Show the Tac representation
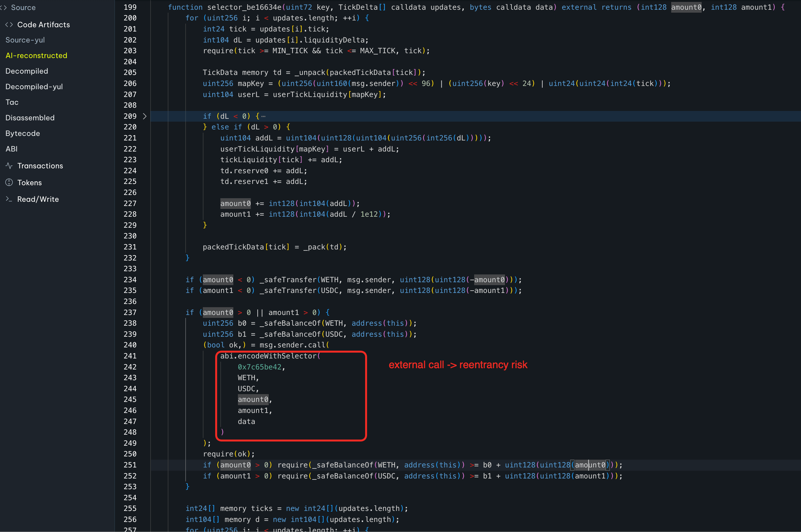The height and width of the screenshot is (532, 801). [x=12, y=103]
